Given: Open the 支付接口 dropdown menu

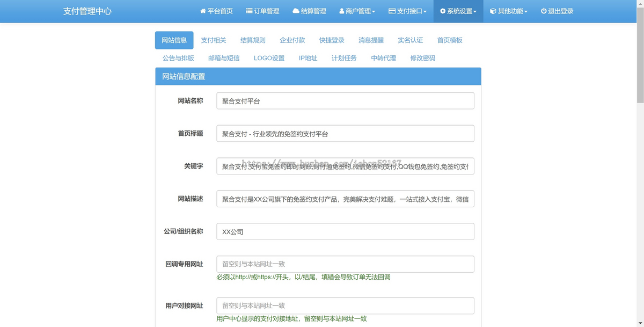Looking at the screenshot, I should coord(407,11).
